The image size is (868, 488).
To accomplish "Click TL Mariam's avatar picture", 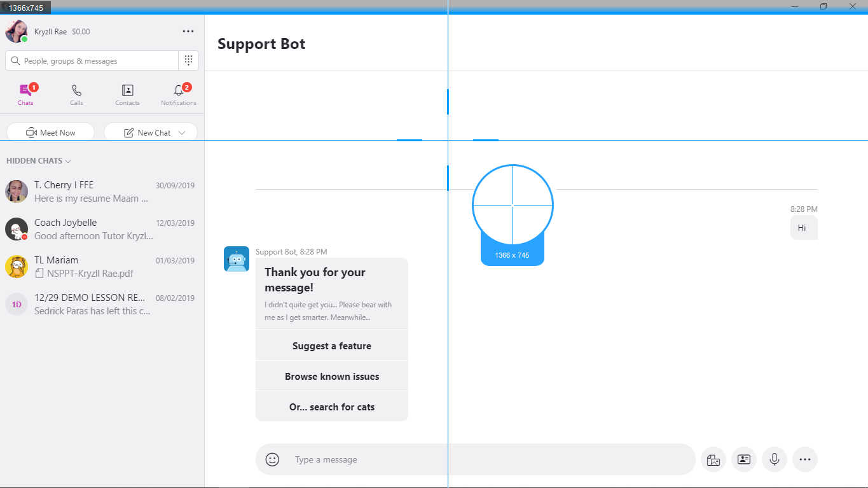I will click(x=17, y=267).
